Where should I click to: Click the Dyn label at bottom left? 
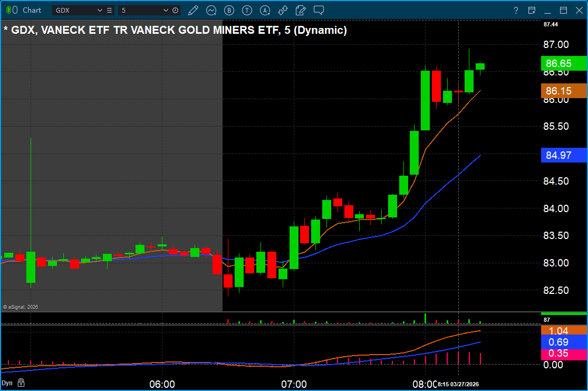(7, 383)
